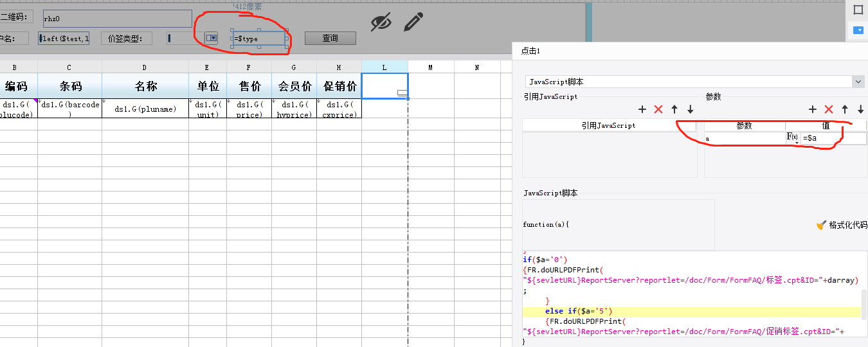
Task: Move referenced JavaScript entry down
Action: pyautogui.click(x=690, y=109)
